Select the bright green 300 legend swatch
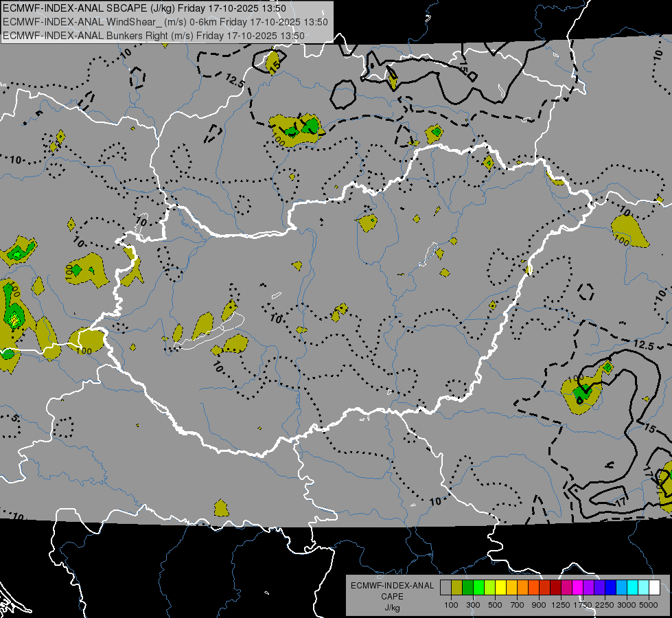 click(478, 588)
